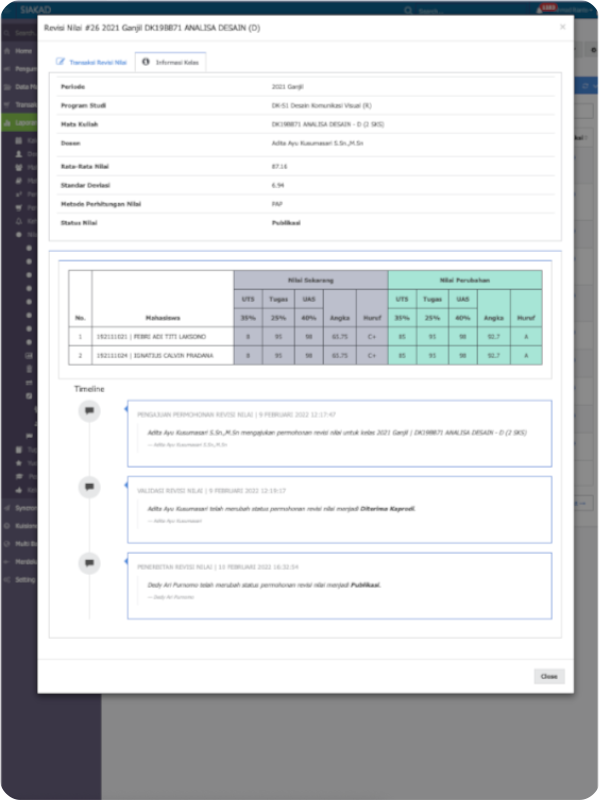Open the Home sidebar menu item
Screen dimensions: 600x800
coord(23,51)
